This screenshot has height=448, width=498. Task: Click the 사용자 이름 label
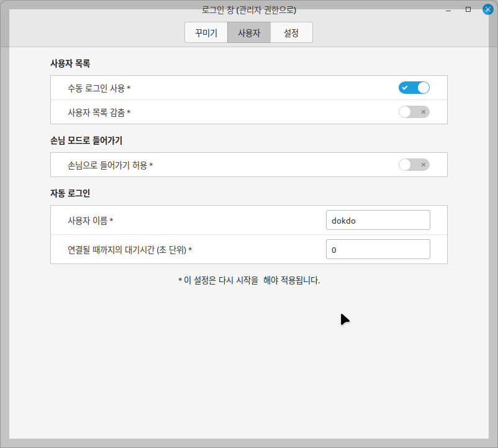point(91,221)
